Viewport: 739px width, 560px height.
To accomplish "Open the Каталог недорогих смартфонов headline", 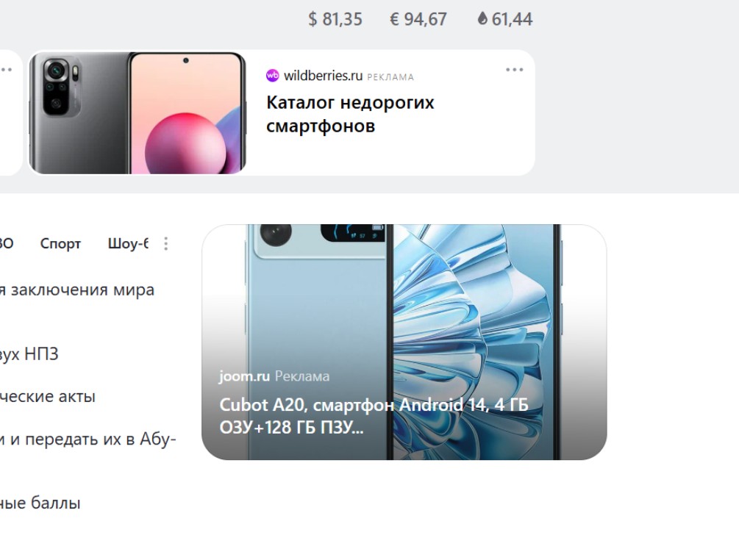I will (x=350, y=114).
